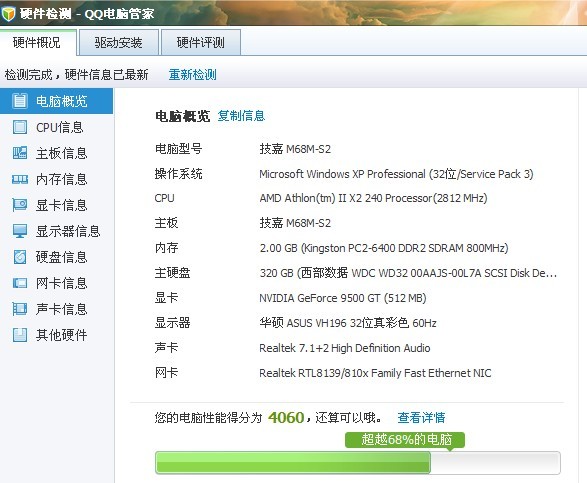
Task: Click the 复制信息 link
Action: (x=241, y=116)
